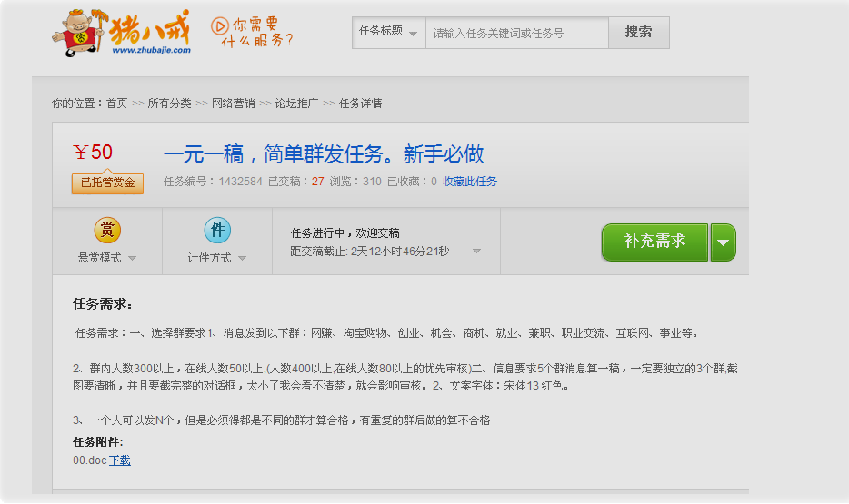Open 论坛推广 breadcrumb link
Viewport: 849px width, 504px height.
(x=296, y=104)
